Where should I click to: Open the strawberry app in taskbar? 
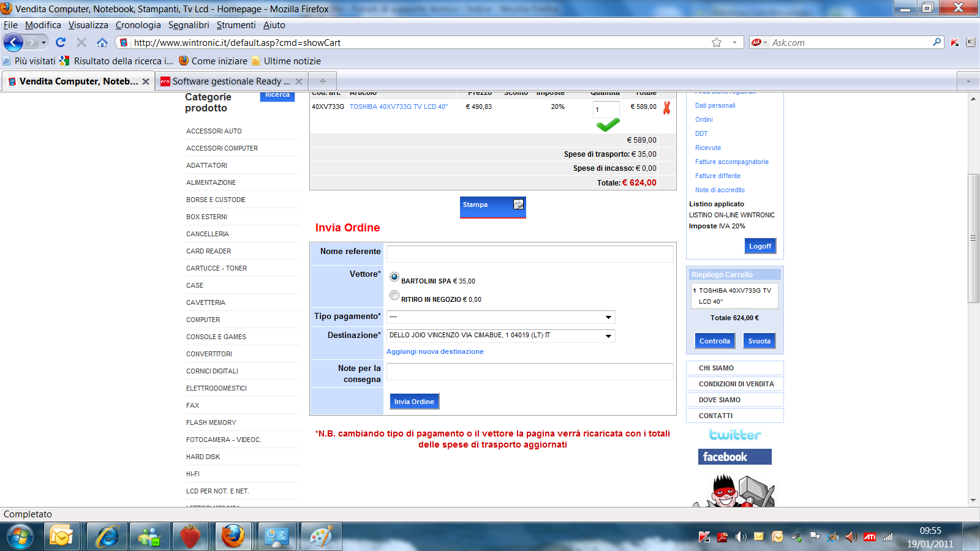click(190, 537)
